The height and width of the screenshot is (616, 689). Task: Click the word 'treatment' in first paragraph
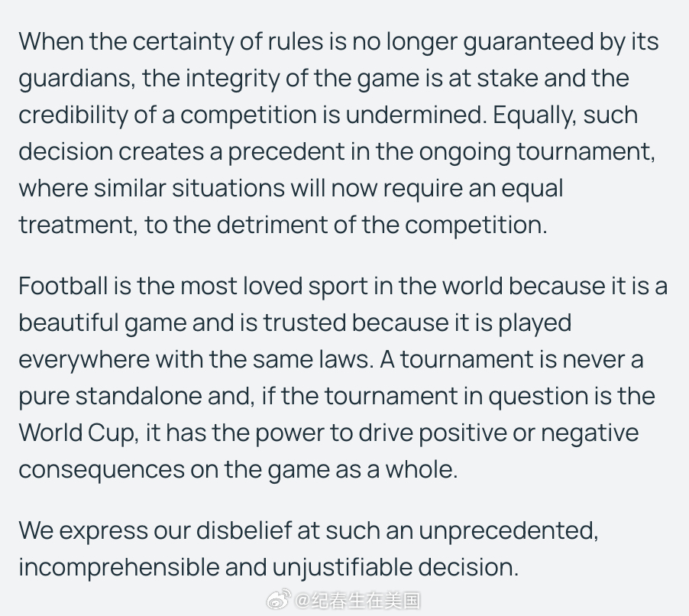click(75, 225)
